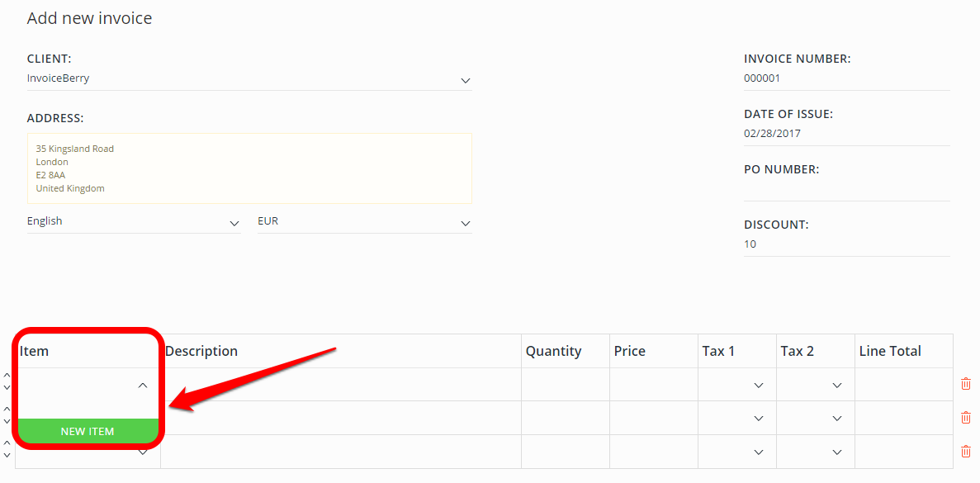Click the green NEW ITEM button
Viewport: 980px width, 483px height.
88,431
